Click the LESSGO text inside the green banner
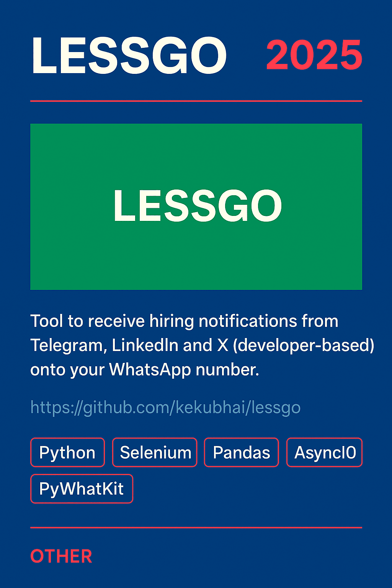The width and height of the screenshot is (392, 588). pyautogui.click(x=198, y=206)
